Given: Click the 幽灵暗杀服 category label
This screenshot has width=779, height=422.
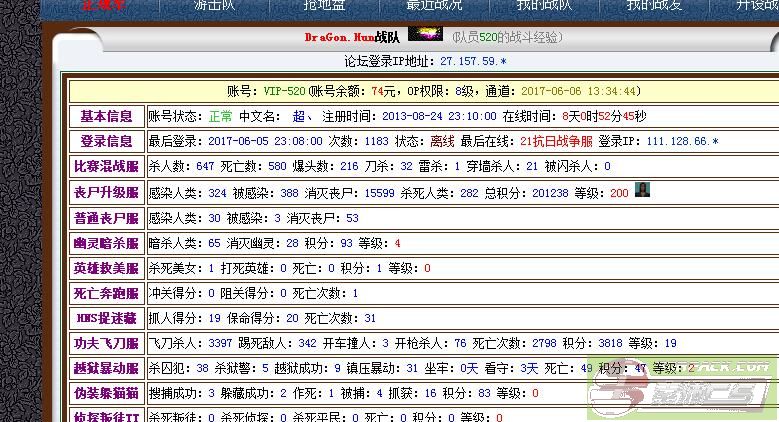Looking at the screenshot, I should 106,242.
